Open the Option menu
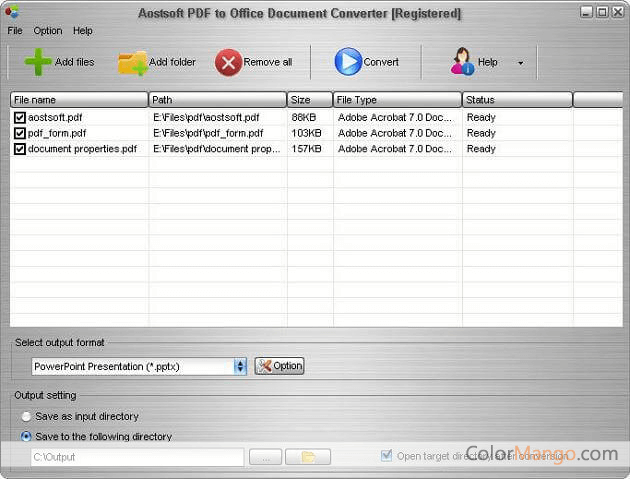 [48, 31]
